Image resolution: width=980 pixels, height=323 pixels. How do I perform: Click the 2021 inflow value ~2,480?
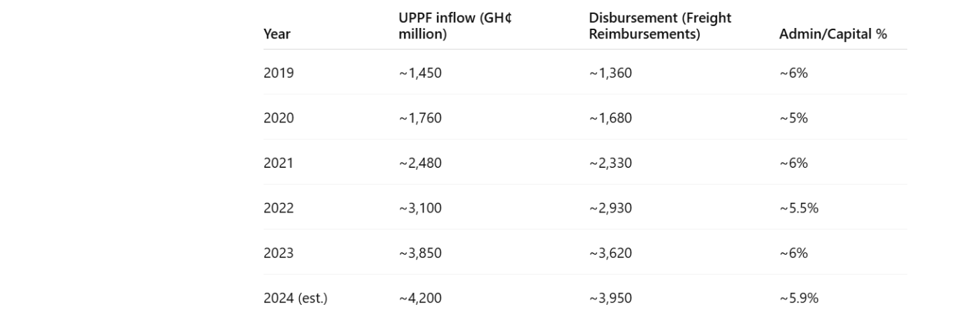419,163
